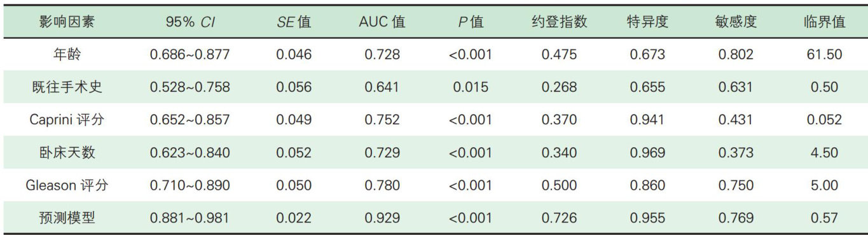Select the AUC value 0.929

click(x=382, y=218)
